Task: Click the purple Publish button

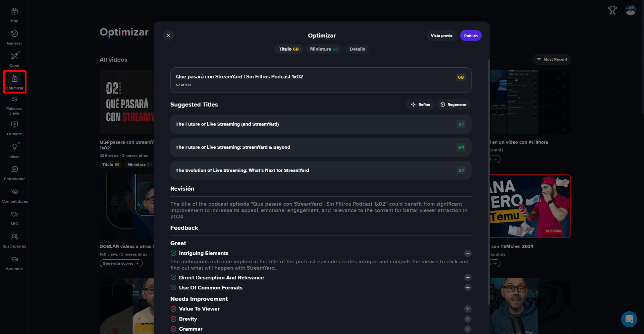Action: 471,36
